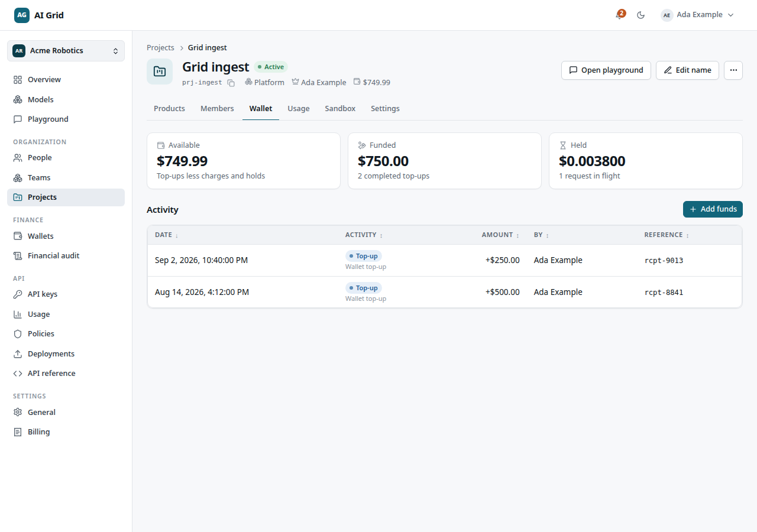The width and height of the screenshot is (757, 532).
Task: Open General settings
Action: click(66, 412)
